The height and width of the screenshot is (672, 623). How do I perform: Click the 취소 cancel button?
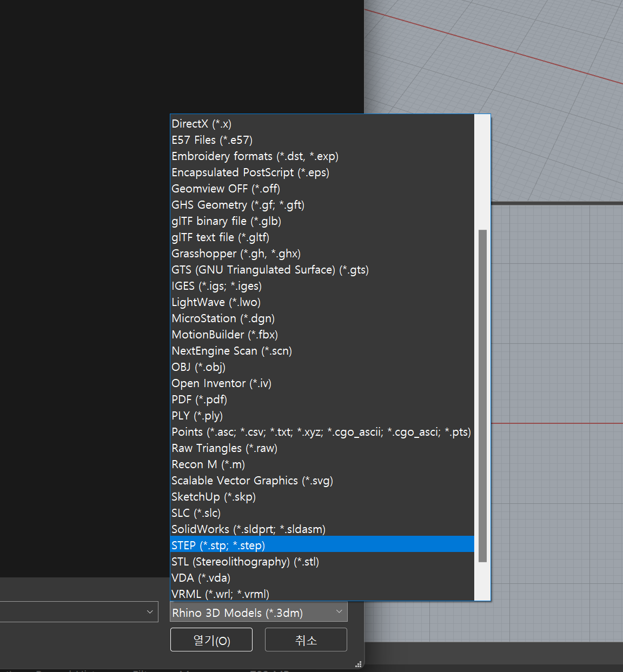[306, 640]
